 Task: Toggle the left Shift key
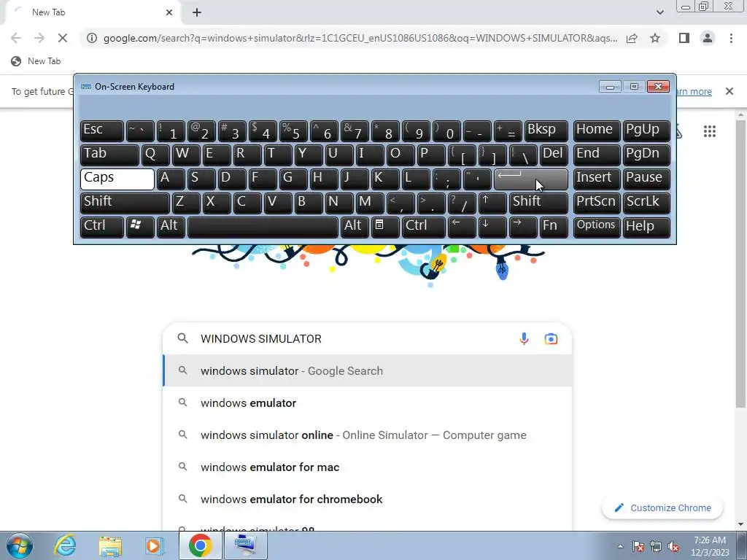tap(125, 203)
